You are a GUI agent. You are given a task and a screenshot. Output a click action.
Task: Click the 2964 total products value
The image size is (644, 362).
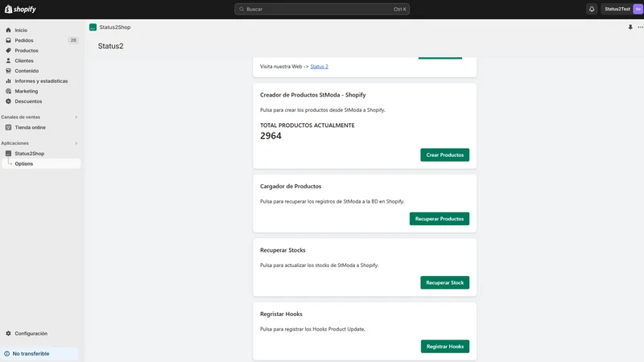click(270, 136)
